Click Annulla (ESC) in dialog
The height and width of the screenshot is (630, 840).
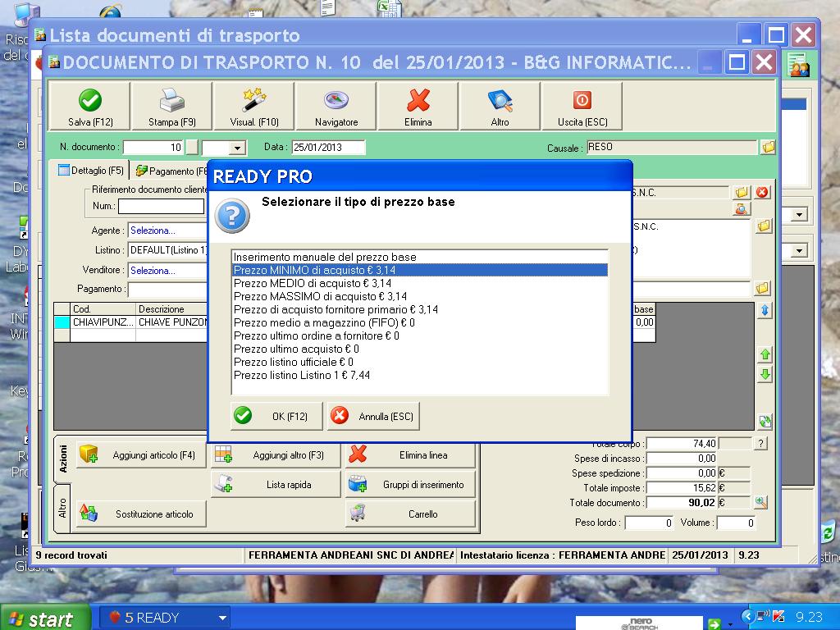(x=373, y=416)
